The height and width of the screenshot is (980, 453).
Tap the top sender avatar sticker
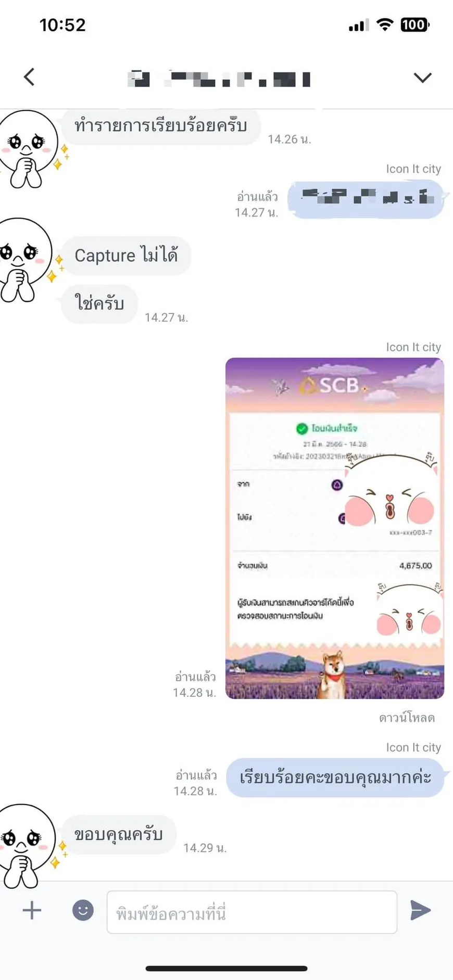click(29, 148)
